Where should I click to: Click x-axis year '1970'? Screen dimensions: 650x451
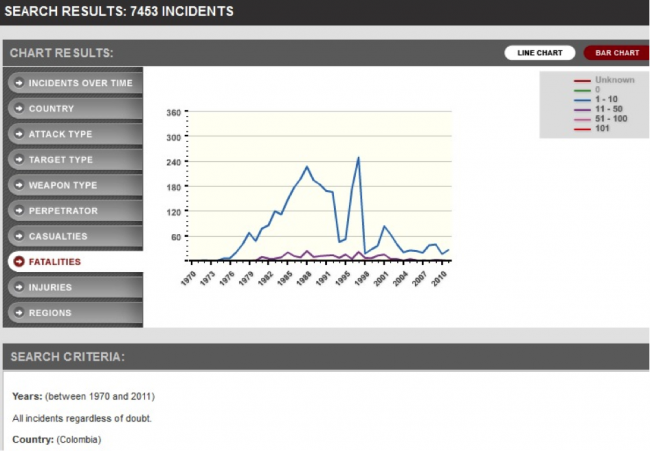pyautogui.click(x=188, y=278)
